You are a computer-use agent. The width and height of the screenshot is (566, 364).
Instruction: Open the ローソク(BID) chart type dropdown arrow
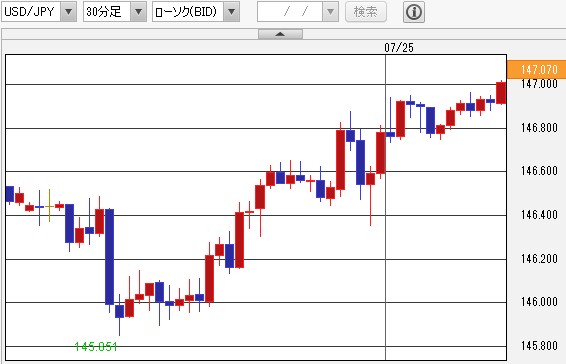pos(231,12)
